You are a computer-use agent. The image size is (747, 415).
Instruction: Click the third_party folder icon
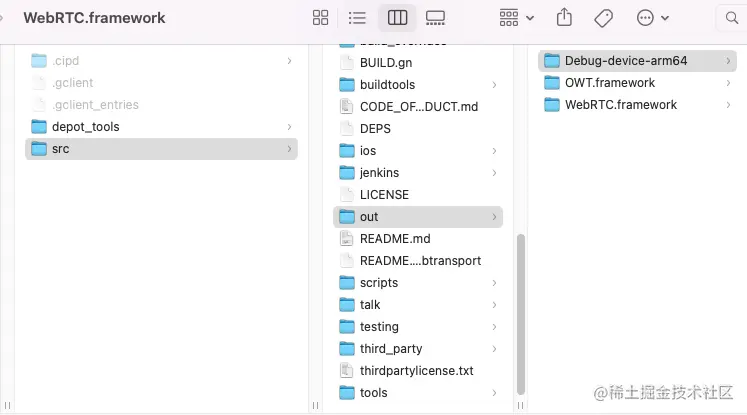(x=347, y=349)
